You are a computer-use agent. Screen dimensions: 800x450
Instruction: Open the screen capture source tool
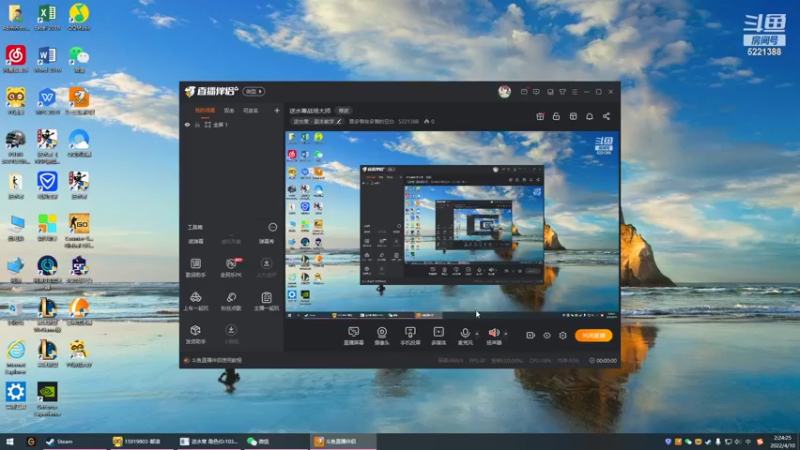(x=353, y=336)
